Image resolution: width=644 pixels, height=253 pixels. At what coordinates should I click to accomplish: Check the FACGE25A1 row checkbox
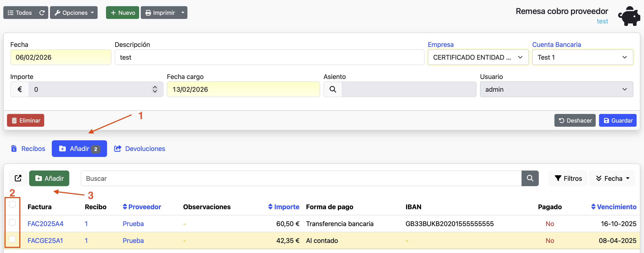[12, 239]
